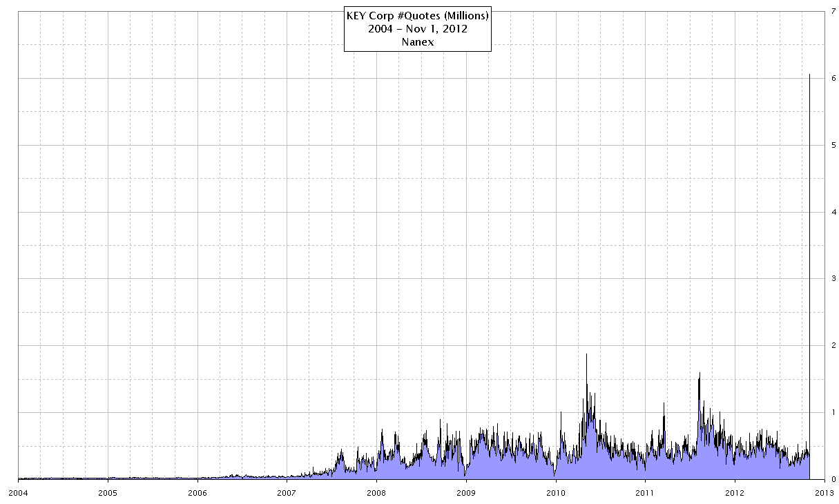Image resolution: width=839 pixels, height=504 pixels.
Task: Click the y-axis value 7
Action: [834, 11]
